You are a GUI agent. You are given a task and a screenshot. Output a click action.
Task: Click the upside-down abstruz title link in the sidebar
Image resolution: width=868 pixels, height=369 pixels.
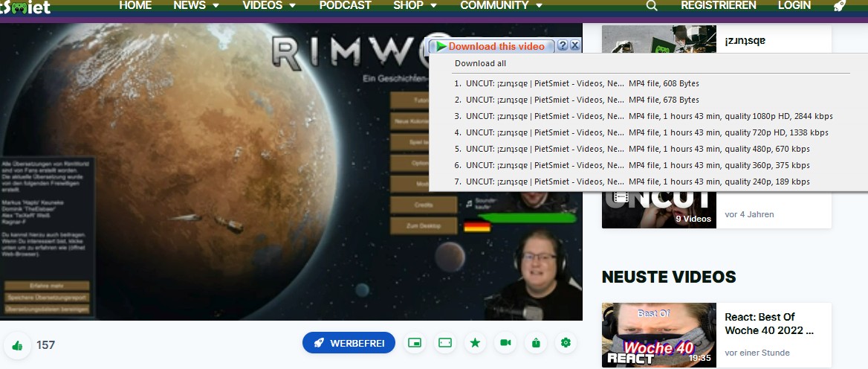tap(745, 40)
